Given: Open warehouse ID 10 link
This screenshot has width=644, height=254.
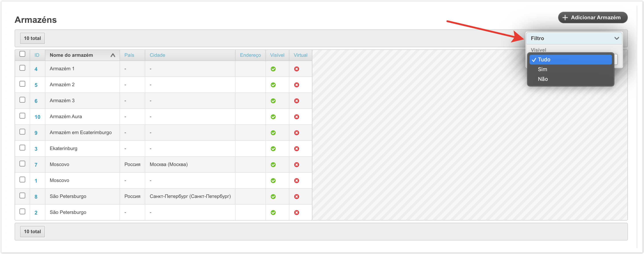Looking at the screenshot, I should tap(37, 117).
